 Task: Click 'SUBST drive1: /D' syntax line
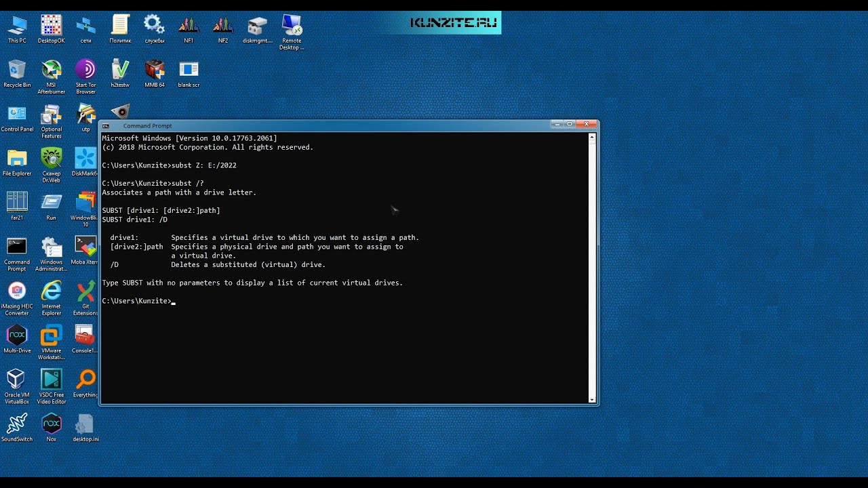point(135,220)
